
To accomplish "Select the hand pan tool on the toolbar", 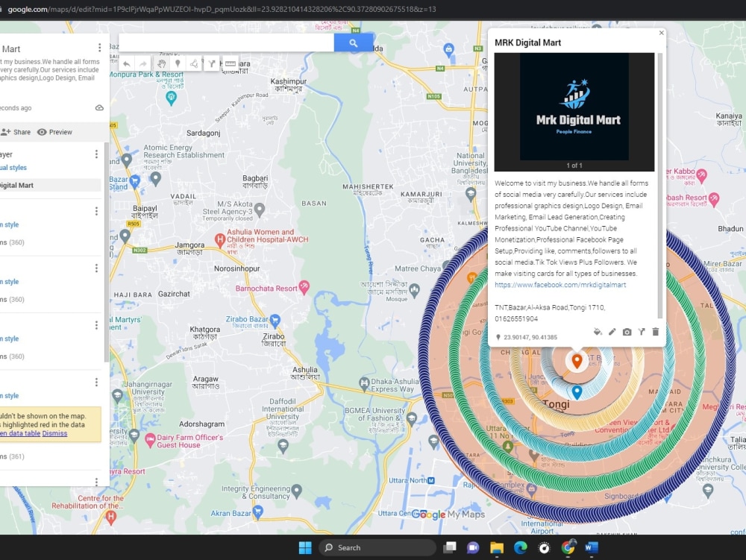I will (x=162, y=63).
